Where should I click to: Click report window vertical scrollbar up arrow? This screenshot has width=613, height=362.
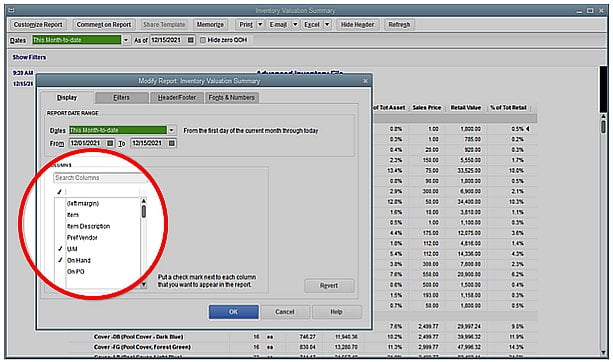tap(603, 117)
